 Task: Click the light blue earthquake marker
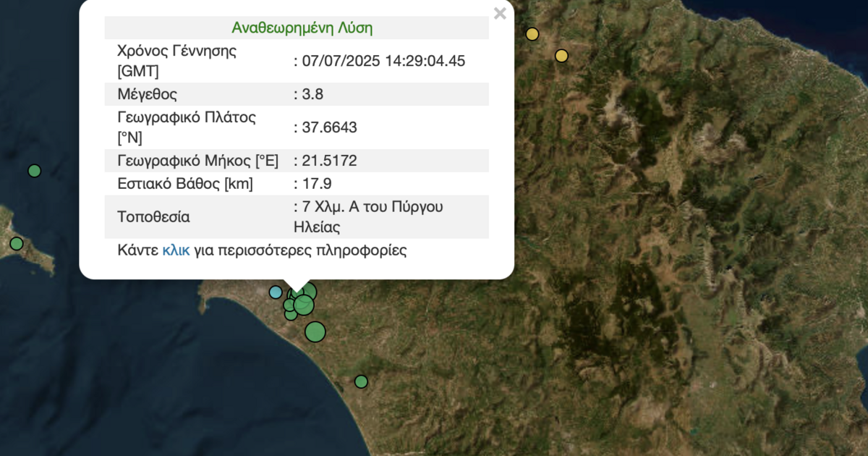click(x=276, y=292)
